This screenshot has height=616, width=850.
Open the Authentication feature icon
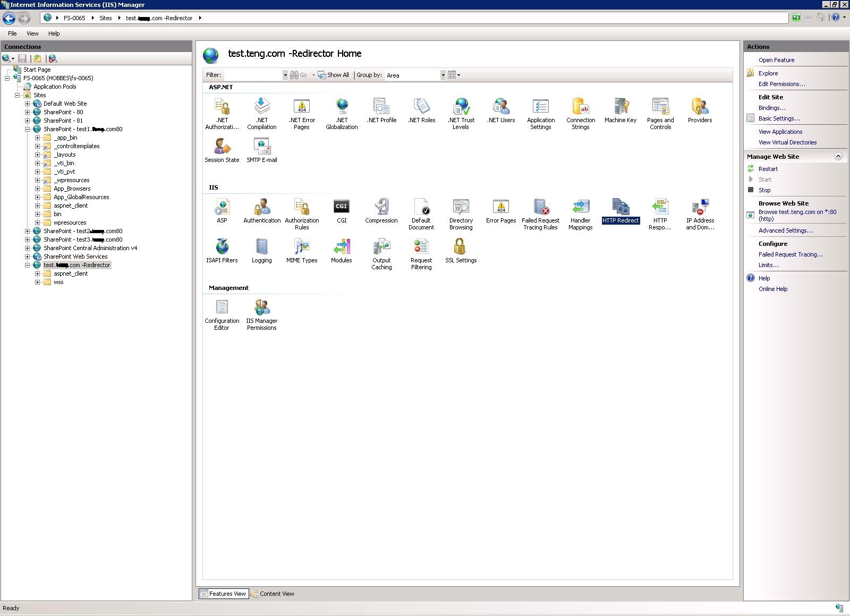click(262, 210)
